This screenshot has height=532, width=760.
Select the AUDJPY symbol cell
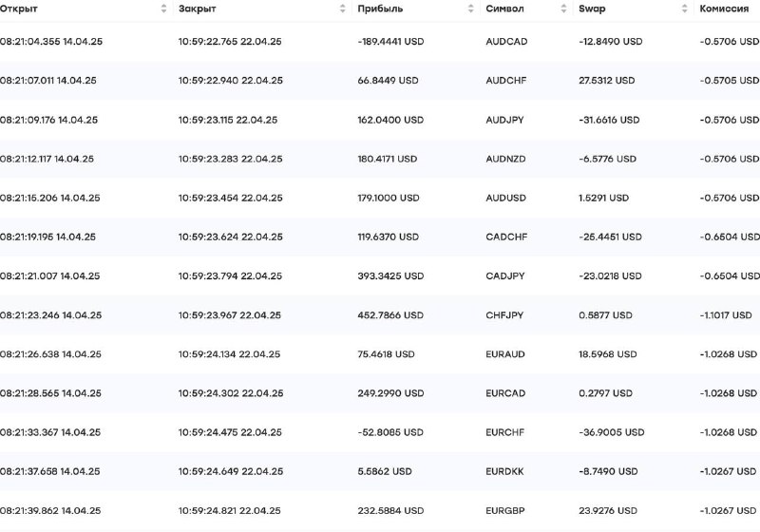(x=504, y=120)
